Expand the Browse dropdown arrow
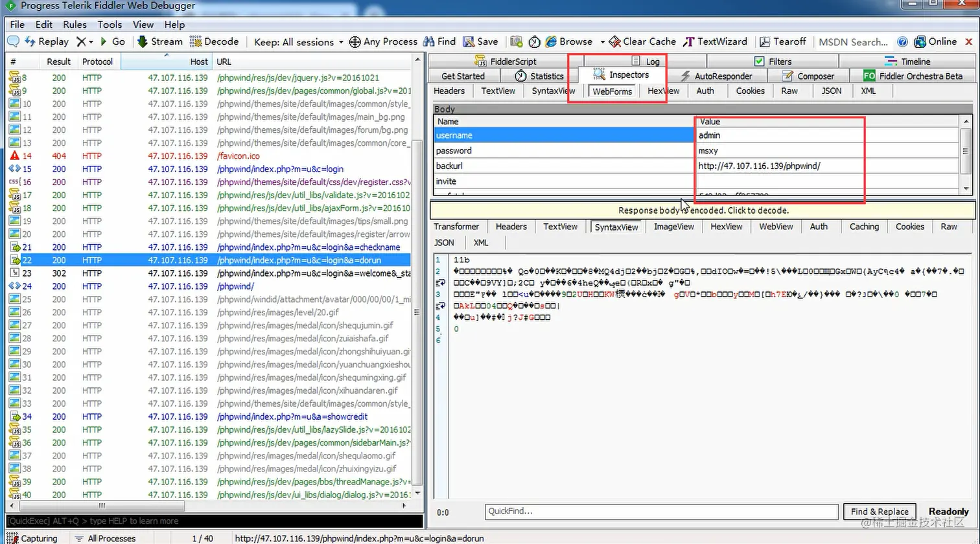Image resolution: width=980 pixels, height=544 pixels. pos(602,41)
